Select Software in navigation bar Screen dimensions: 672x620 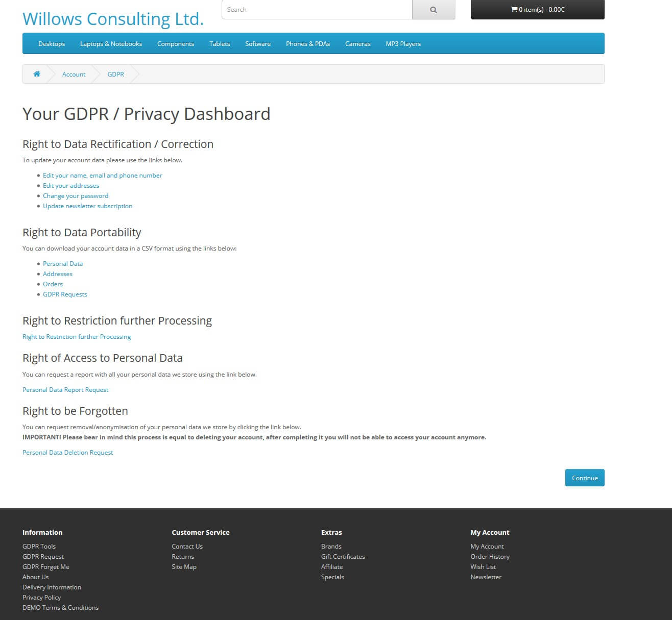[258, 44]
